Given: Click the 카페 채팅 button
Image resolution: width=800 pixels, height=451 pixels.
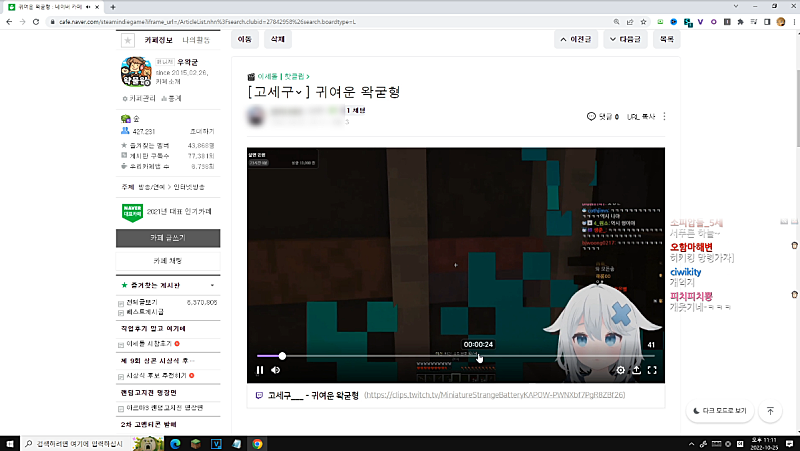Looking at the screenshot, I should tap(168, 261).
